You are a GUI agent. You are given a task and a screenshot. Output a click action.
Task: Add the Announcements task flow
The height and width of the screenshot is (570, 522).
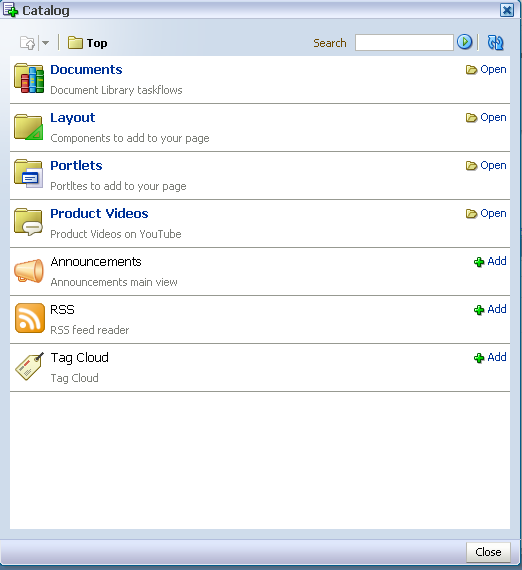pos(490,261)
